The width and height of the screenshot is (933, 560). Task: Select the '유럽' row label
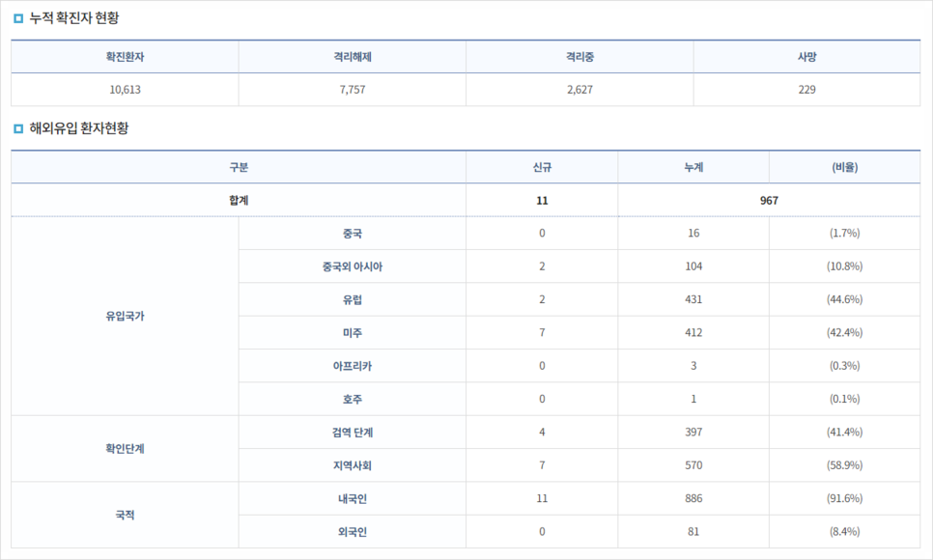[x=353, y=300]
